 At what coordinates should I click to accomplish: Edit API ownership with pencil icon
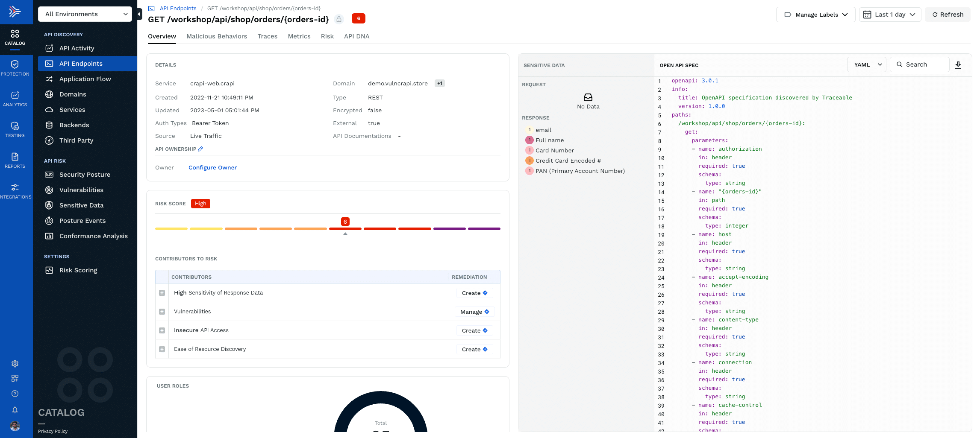[x=200, y=149]
